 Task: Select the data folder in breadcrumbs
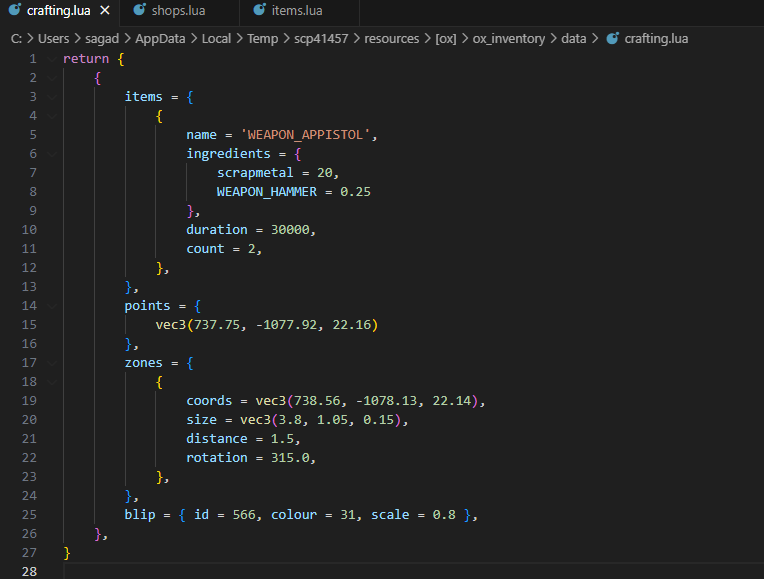click(574, 38)
